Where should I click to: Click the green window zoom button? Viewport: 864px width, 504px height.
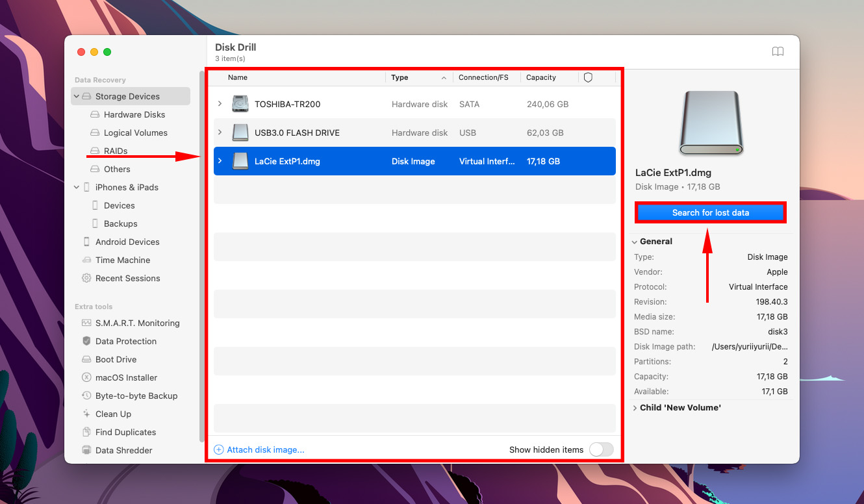point(107,52)
